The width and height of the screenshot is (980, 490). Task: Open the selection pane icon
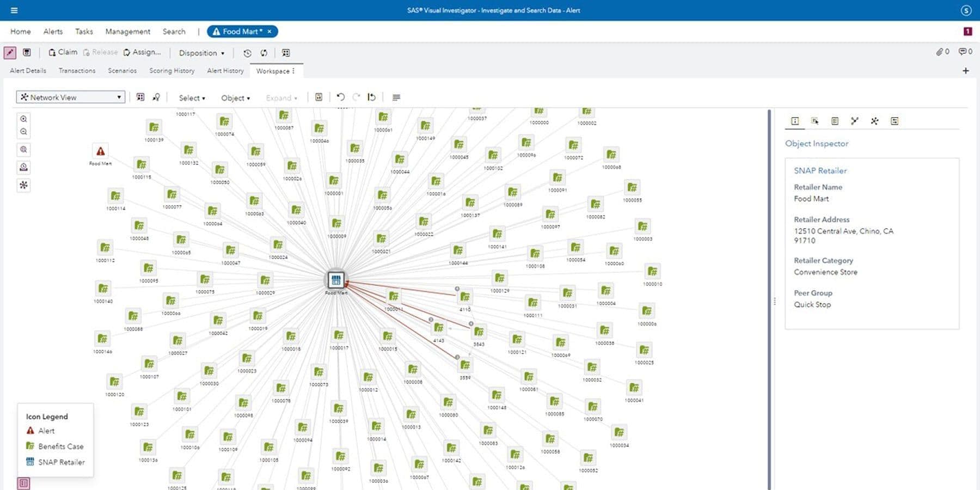tap(815, 121)
